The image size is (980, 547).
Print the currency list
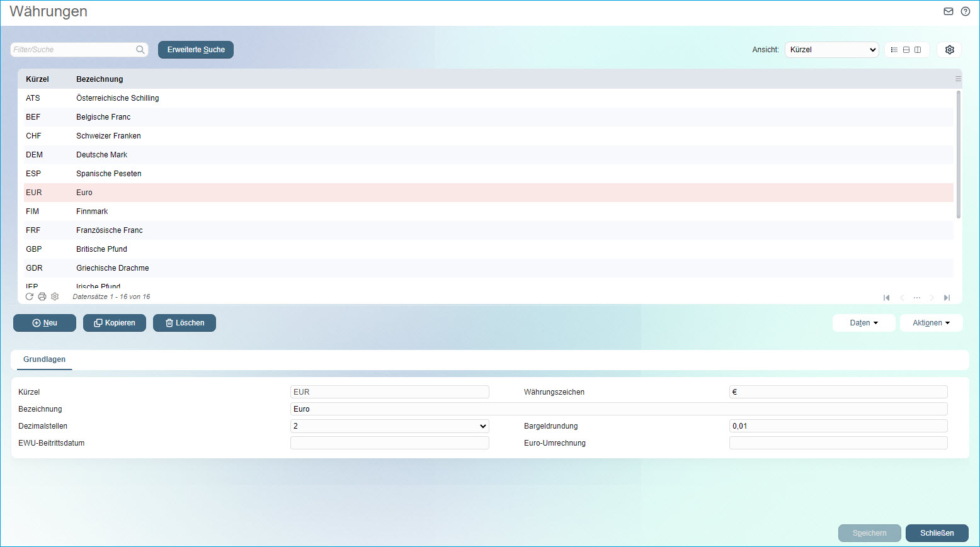pos(42,296)
